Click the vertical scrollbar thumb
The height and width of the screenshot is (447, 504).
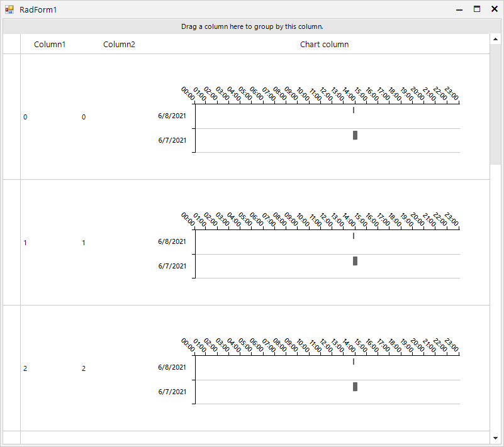495,104
